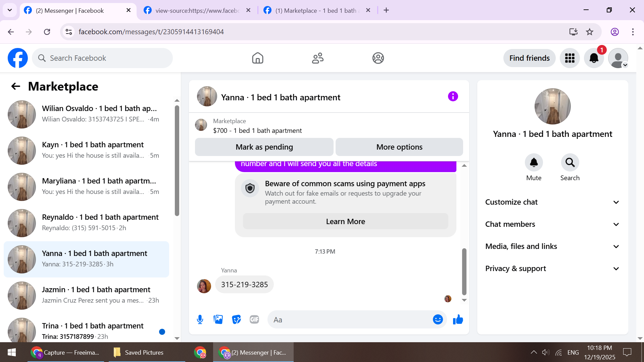
Task: Open the tab search dropdown arrow
Action: (10, 10)
